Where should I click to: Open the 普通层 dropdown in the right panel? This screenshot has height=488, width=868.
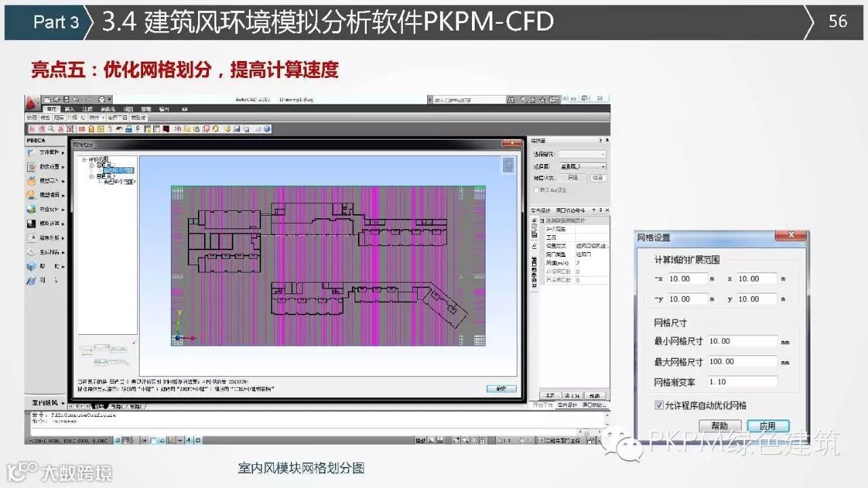click(x=583, y=166)
